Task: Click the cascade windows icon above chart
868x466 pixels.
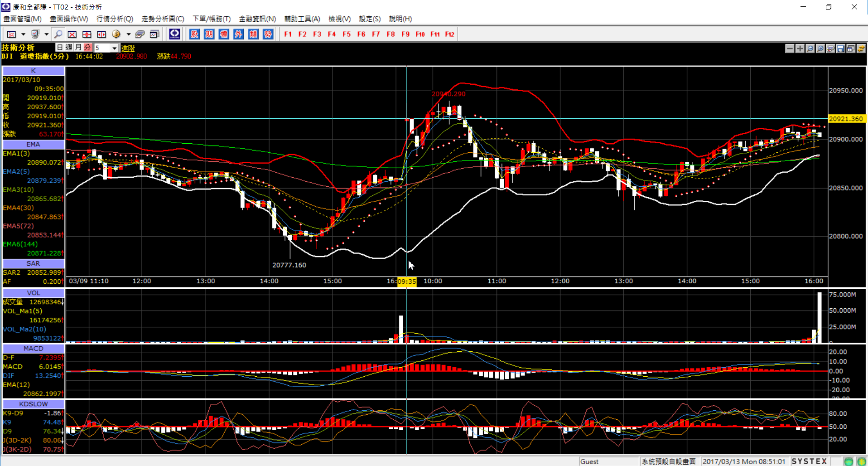Action: coord(851,49)
